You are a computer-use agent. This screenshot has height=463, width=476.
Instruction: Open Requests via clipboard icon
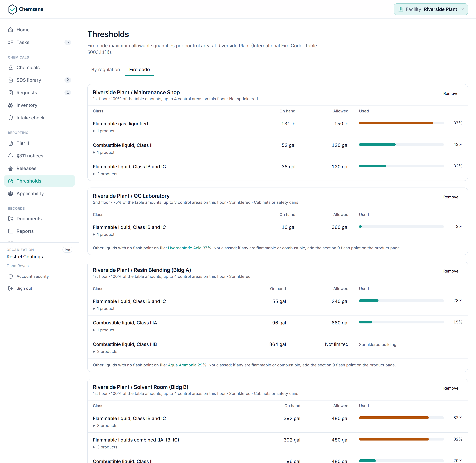[10, 93]
